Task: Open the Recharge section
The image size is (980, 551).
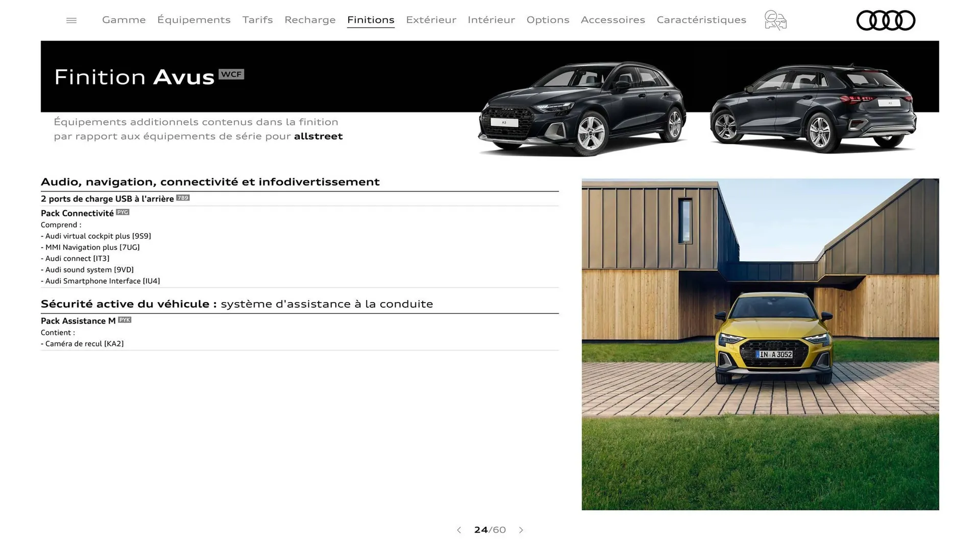Action: [310, 20]
